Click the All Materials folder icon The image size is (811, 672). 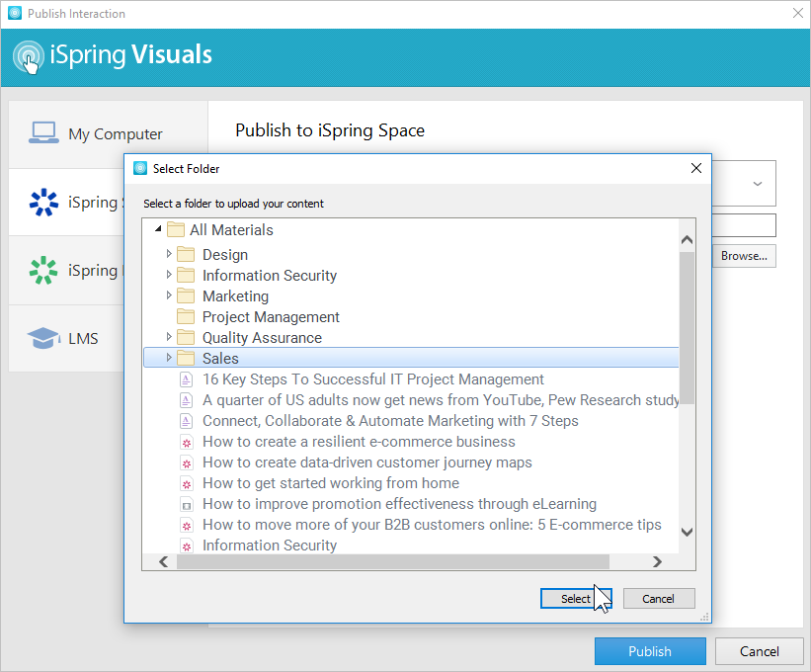pyautogui.click(x=176, y=229)
